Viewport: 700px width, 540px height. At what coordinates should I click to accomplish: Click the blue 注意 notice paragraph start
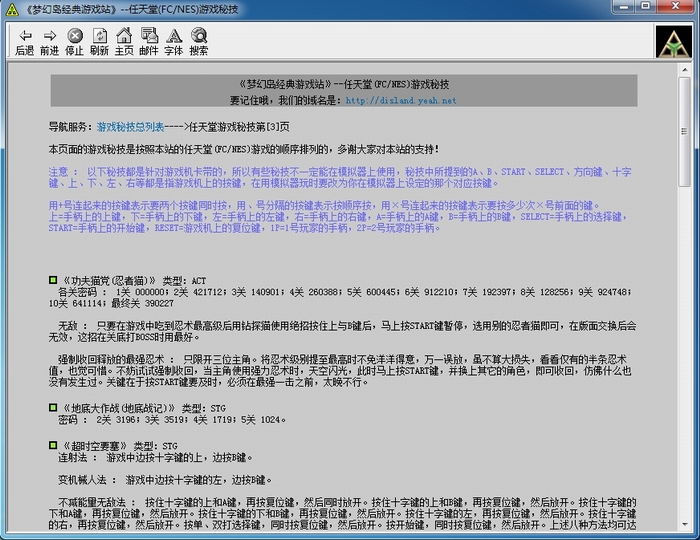(x=58, y=172)
